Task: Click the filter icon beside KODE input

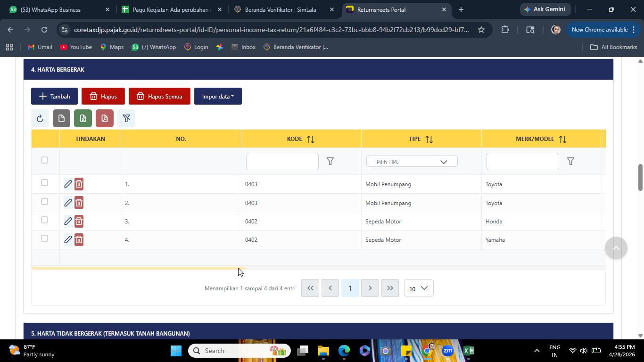Action: (330, 161)
